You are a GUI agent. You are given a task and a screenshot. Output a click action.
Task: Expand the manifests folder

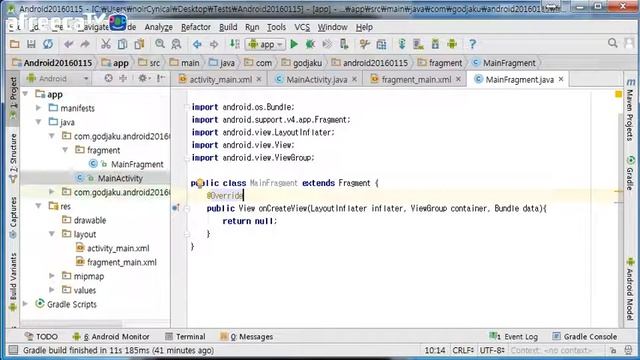pos(39,108)
